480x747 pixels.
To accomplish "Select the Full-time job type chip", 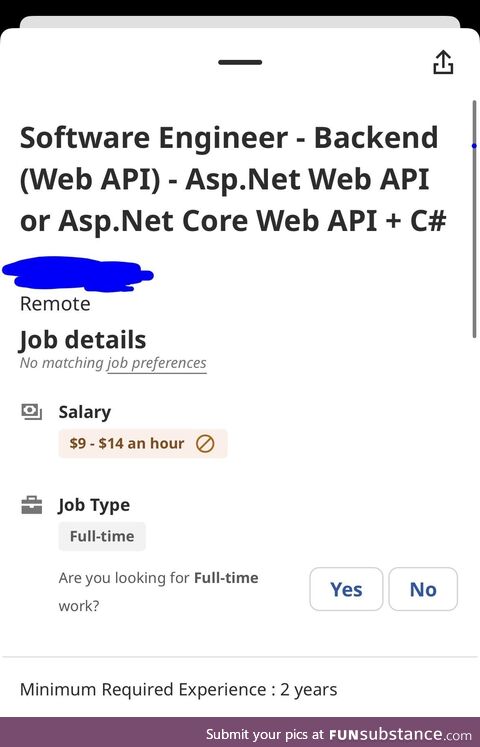I will (102, 536).
